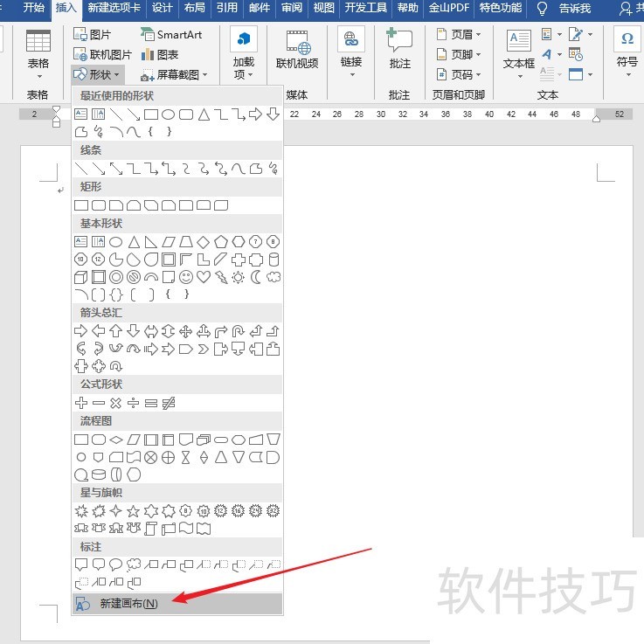This screenshot has width=644, height=644.
Task: Select the quad arrow shape
Action: (185, 330)
